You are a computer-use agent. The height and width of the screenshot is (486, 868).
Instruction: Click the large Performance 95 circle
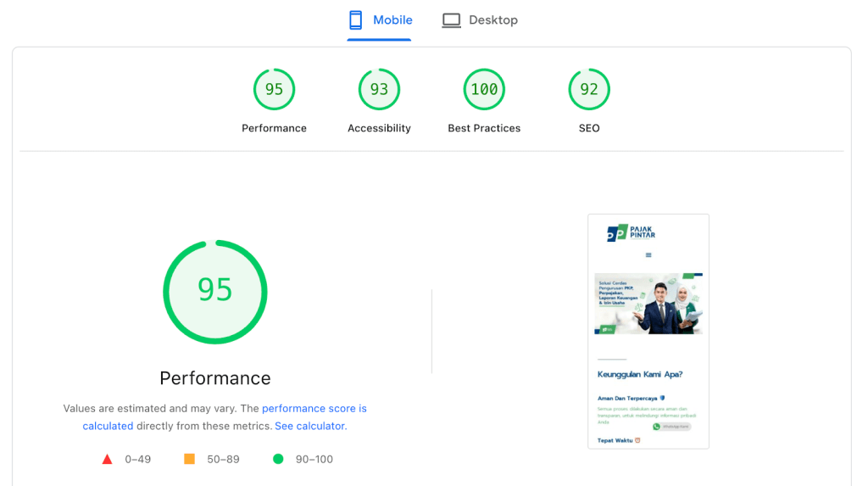tap(215, 291)
